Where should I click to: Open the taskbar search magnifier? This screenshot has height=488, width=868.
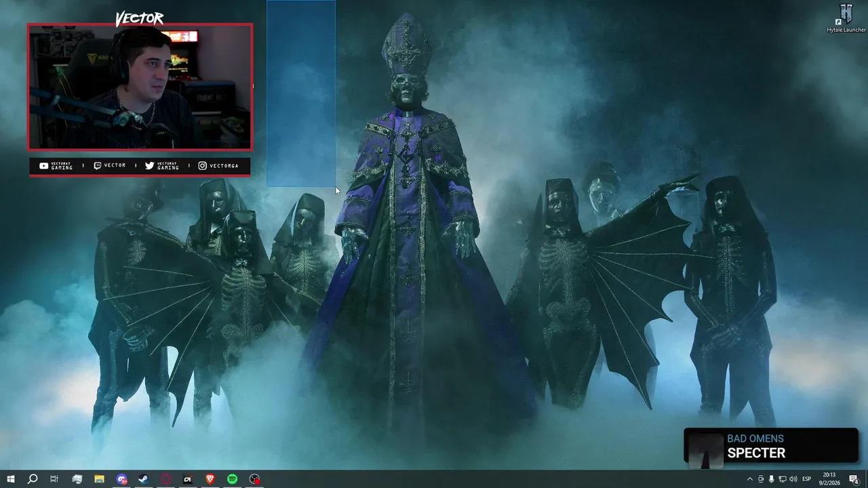pos(32,479)
